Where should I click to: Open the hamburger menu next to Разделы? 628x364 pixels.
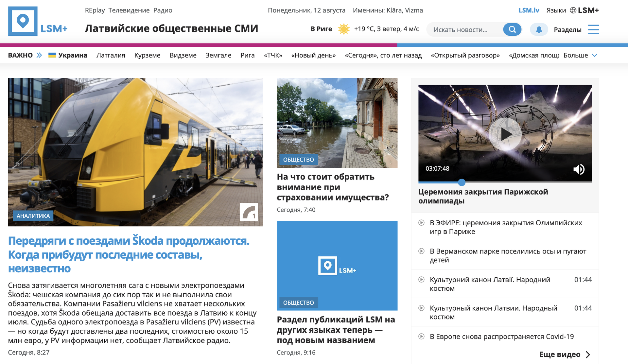point(593,29)
